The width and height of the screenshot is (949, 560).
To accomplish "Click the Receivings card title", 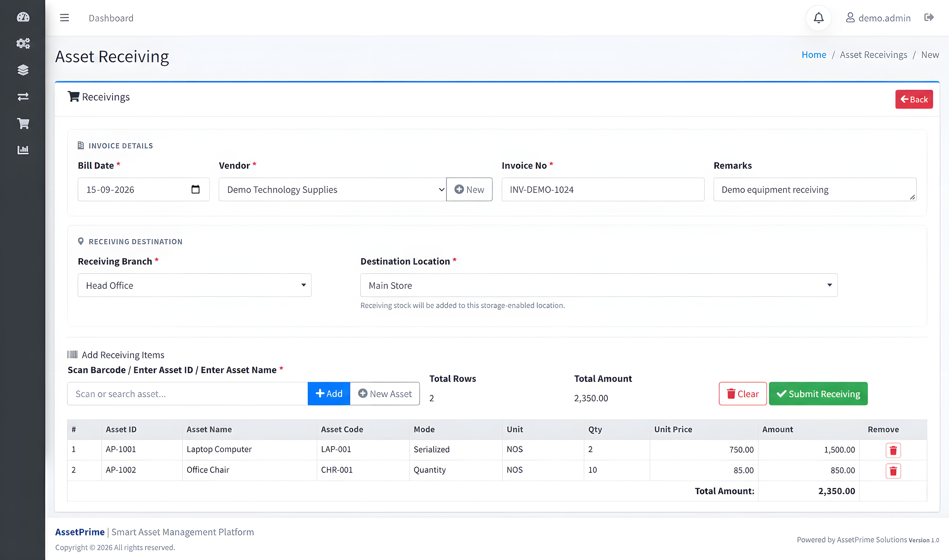I will [x=99, y=97].
